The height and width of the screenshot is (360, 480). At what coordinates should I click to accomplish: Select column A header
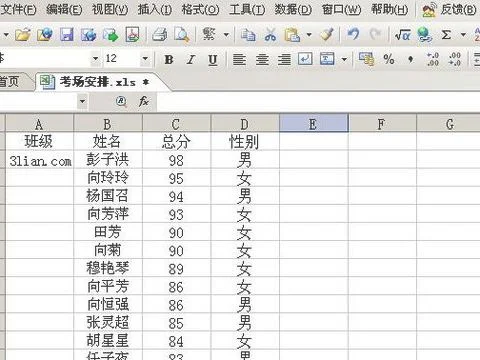pyautogui.click(x=39, y=124)
